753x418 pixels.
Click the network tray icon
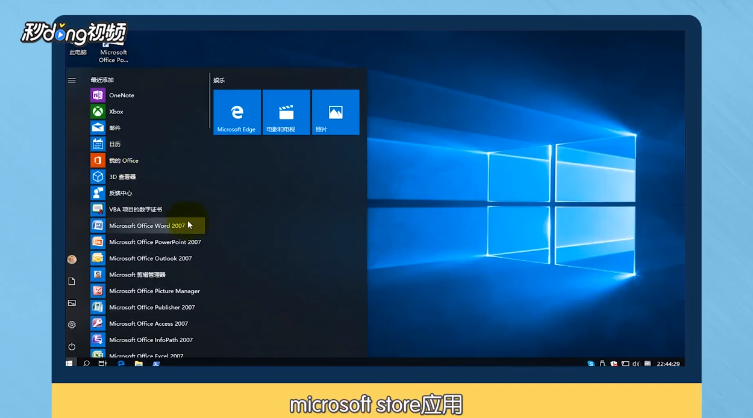[x=625, y=364]
